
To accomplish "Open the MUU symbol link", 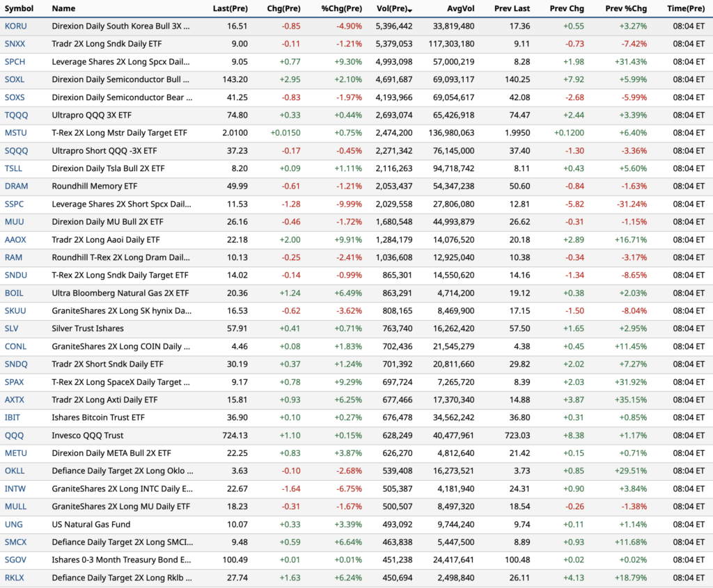I will click(15, 222).
